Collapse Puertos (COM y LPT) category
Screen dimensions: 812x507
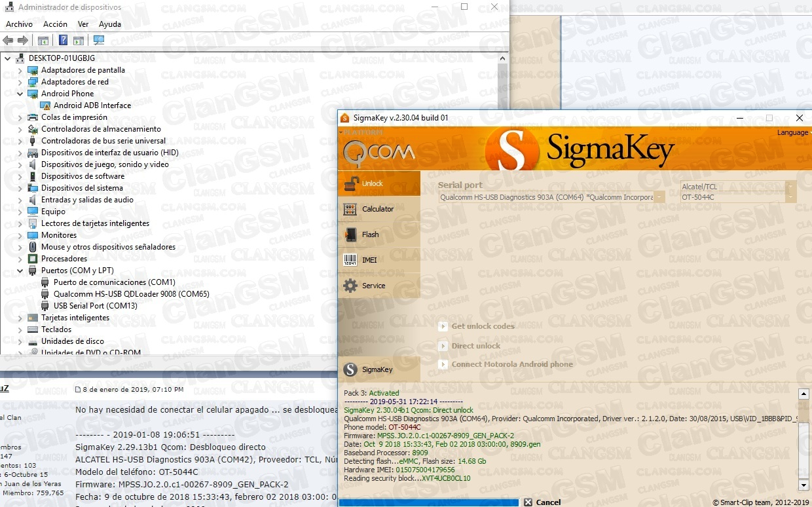tap(20, 271)
